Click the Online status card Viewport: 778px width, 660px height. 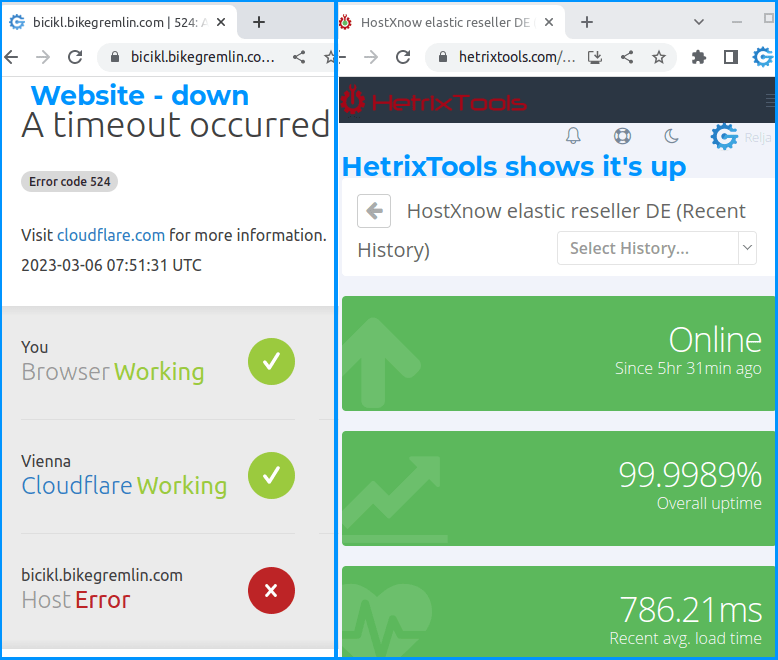point(558,353)
